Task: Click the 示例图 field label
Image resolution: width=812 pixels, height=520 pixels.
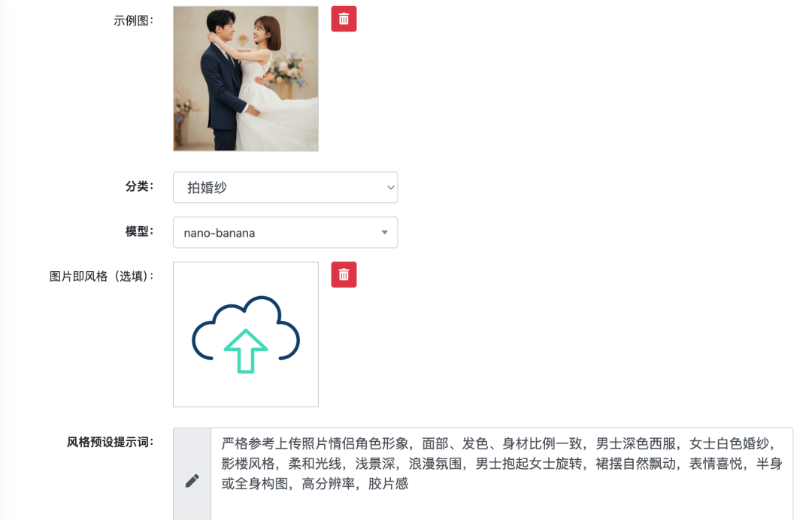Action: [x=134, y=21]
